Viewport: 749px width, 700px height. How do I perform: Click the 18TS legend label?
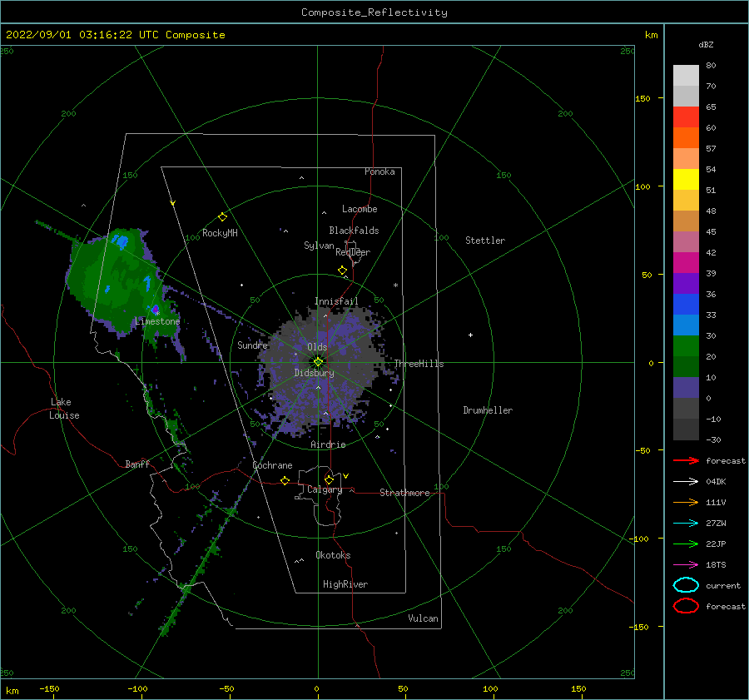[716, 565]
